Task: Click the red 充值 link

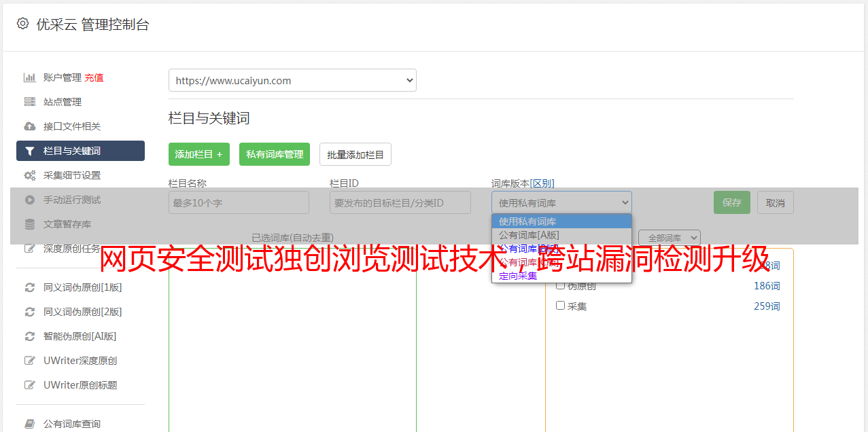Action: (94, 77)
